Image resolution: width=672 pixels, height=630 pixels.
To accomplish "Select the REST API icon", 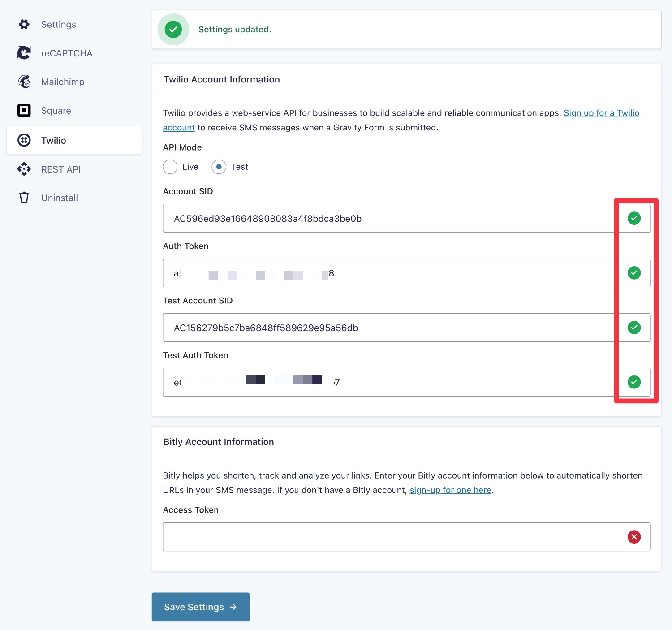I will 24,169.
